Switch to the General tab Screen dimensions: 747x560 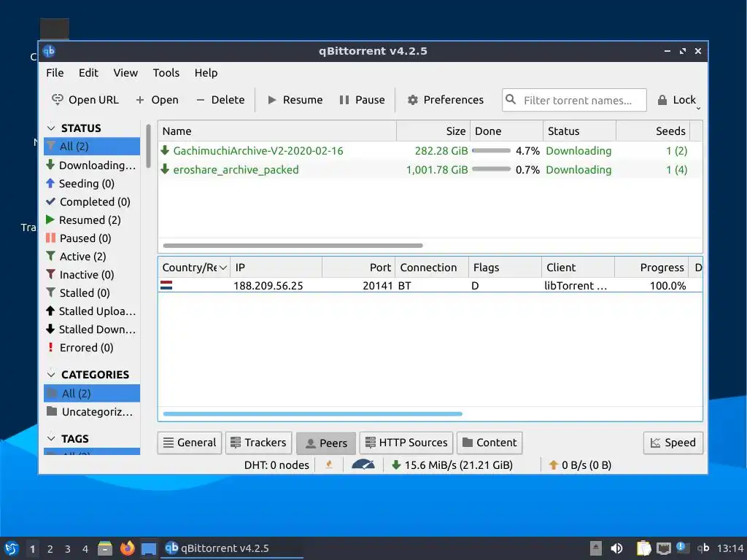190,443
